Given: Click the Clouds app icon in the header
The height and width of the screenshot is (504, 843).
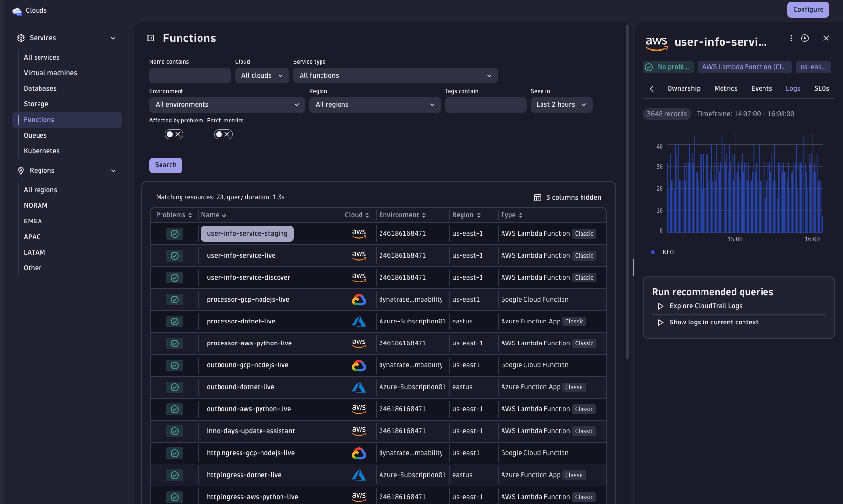Looking at the screenshot, I should tap(17, 10).
